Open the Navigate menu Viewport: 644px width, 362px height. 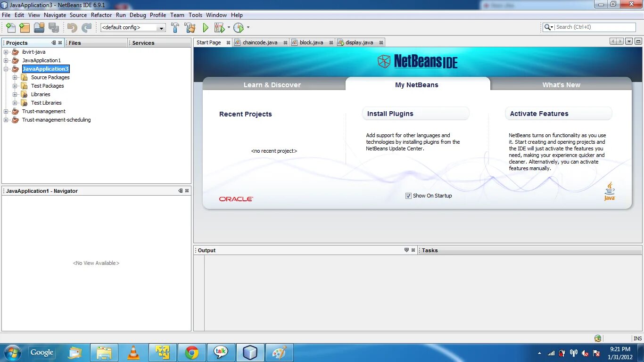point(55,15)
